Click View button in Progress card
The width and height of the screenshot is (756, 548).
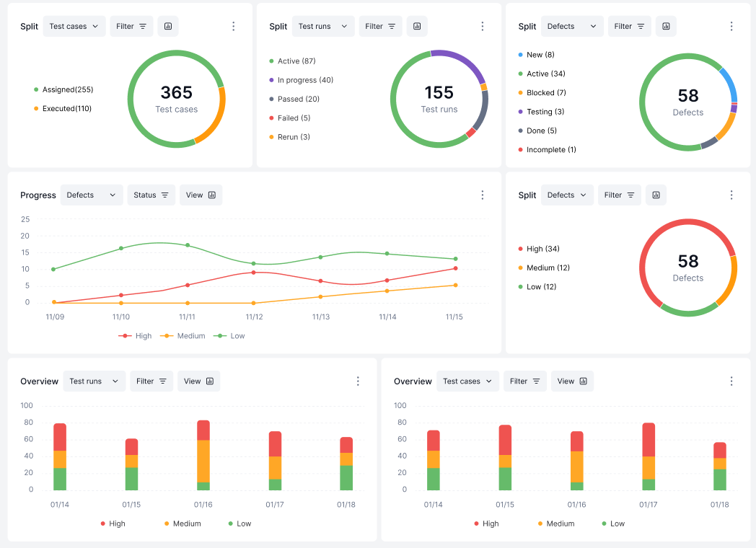(201, 195)
